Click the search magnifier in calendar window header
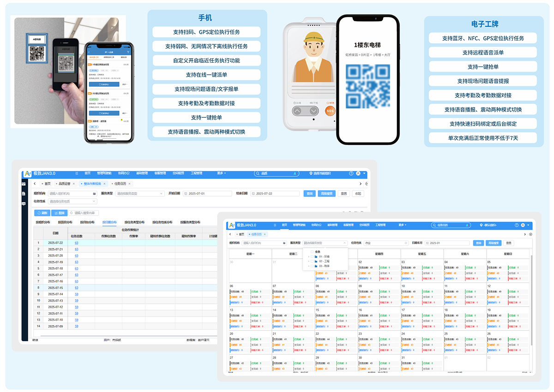554x392 pixels. [x=434, y=225]
